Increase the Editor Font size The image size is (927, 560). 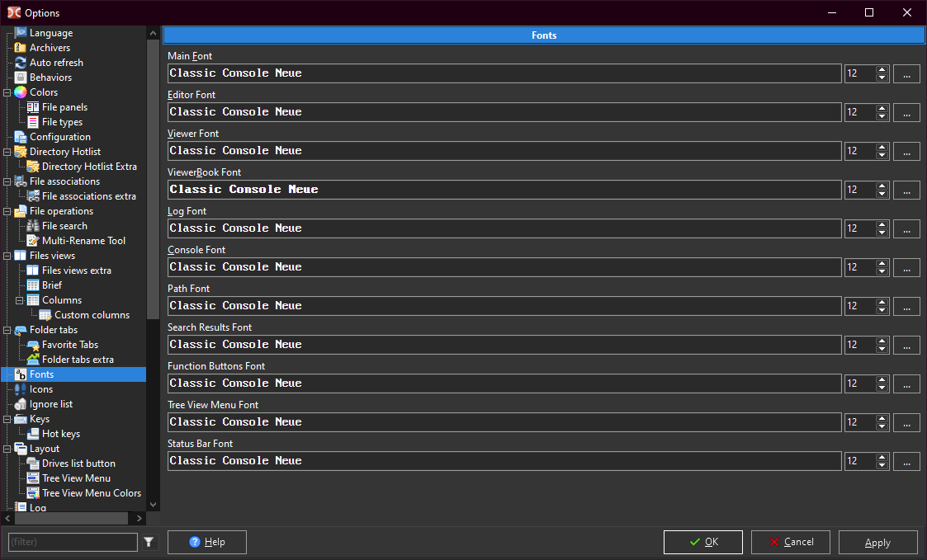[x=882, y=108]
